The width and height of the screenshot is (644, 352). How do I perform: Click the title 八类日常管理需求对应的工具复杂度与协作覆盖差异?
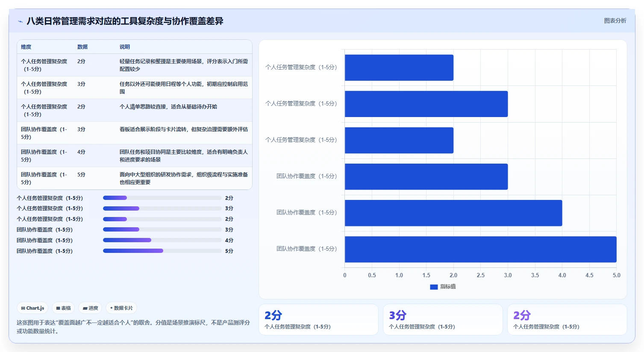click(125, 21)
